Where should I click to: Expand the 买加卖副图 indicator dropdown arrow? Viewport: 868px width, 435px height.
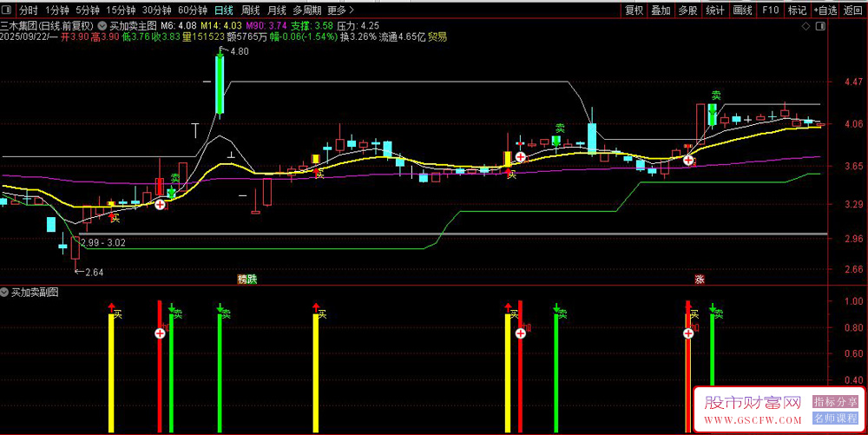click(x=4, y=293)
